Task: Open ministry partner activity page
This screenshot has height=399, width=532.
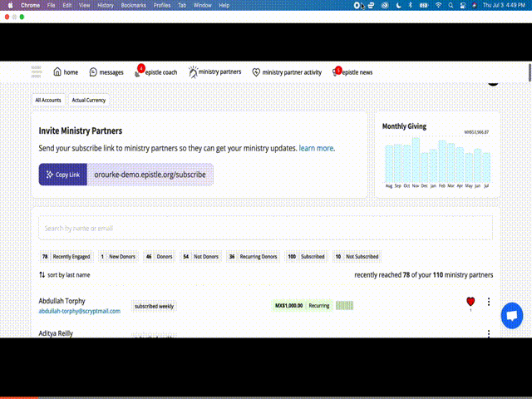Action: pos(287,72)
